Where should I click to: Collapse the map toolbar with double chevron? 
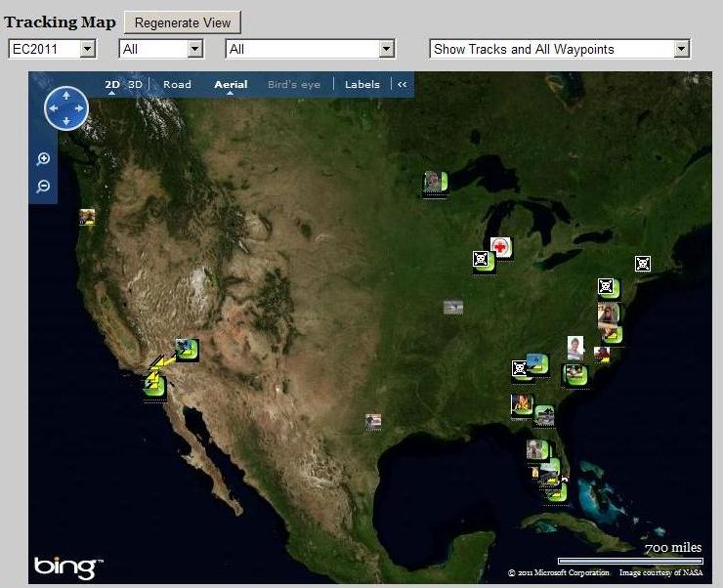point(403,84)
